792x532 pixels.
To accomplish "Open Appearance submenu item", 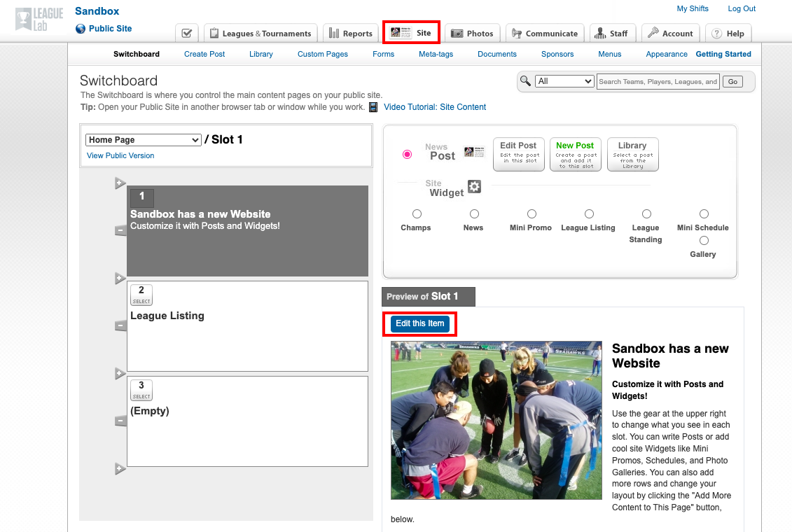I will 667,54.
